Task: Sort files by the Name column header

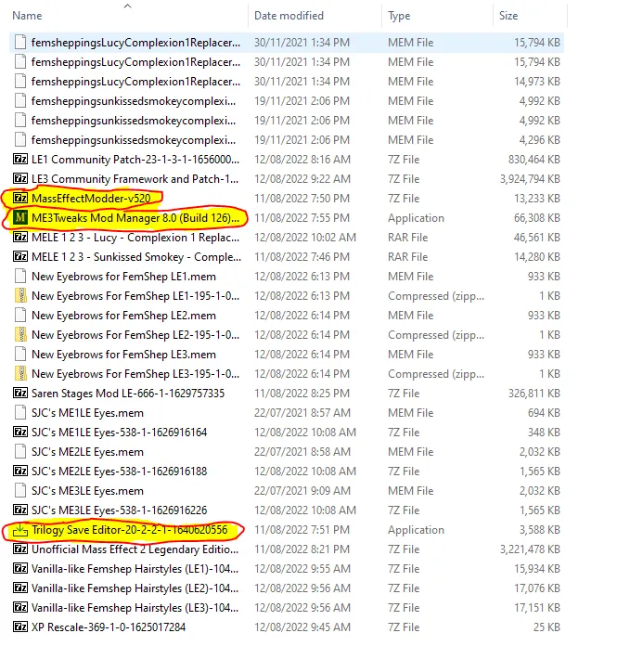Action: [27, 16]
